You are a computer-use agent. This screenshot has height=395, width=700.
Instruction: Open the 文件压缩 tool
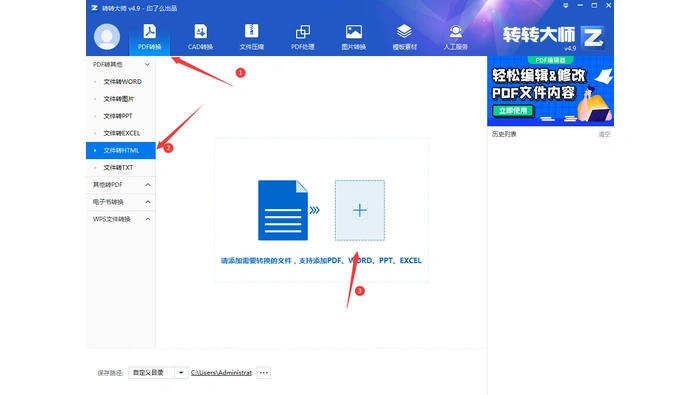(251, 37)
